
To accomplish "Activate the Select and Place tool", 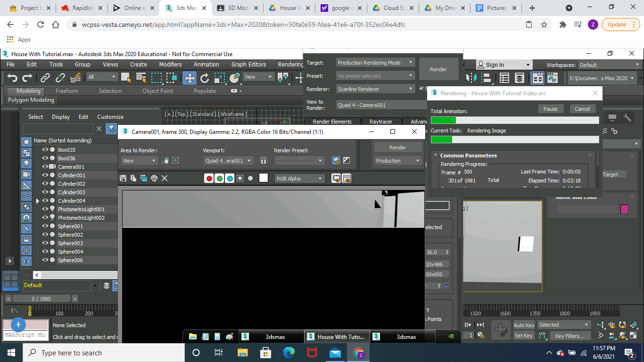I will pos(235,78).
